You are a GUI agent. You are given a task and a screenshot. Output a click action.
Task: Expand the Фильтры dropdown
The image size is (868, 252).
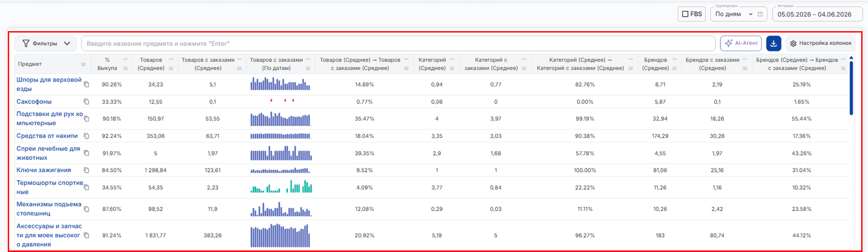[x=46, y=44]
